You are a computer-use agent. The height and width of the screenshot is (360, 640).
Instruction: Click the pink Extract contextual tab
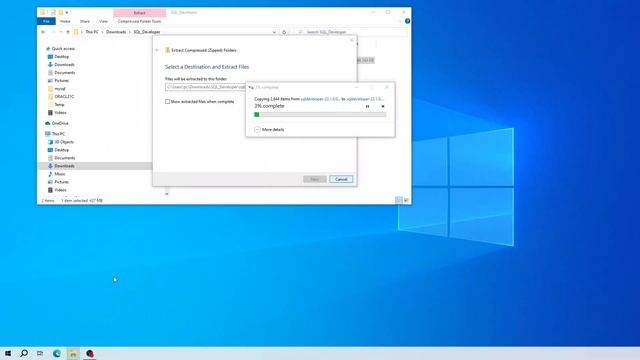tap(140, 13)
